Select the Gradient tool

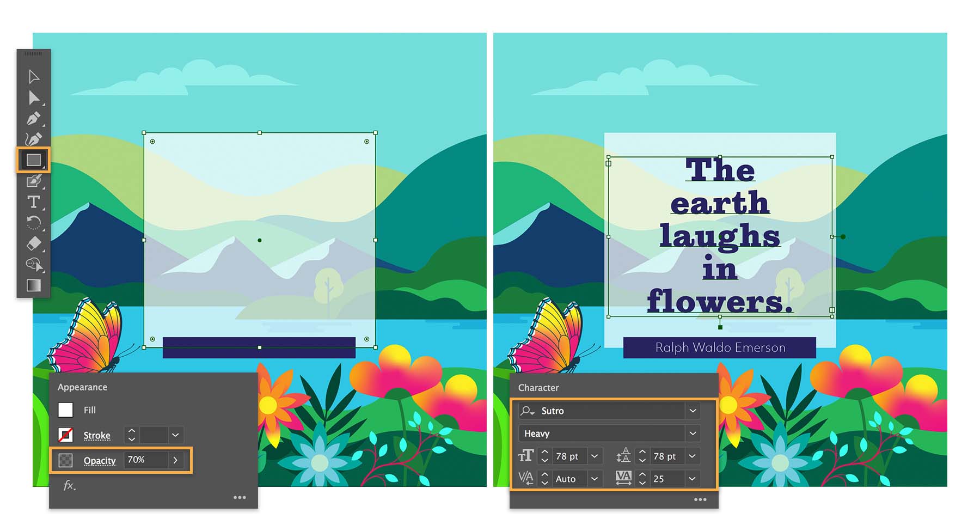pos(34,285)
